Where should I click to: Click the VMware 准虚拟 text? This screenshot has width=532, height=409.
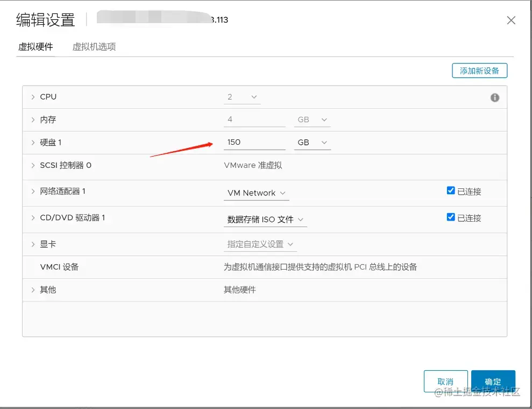pyautogui.click(x=253, y=165)
